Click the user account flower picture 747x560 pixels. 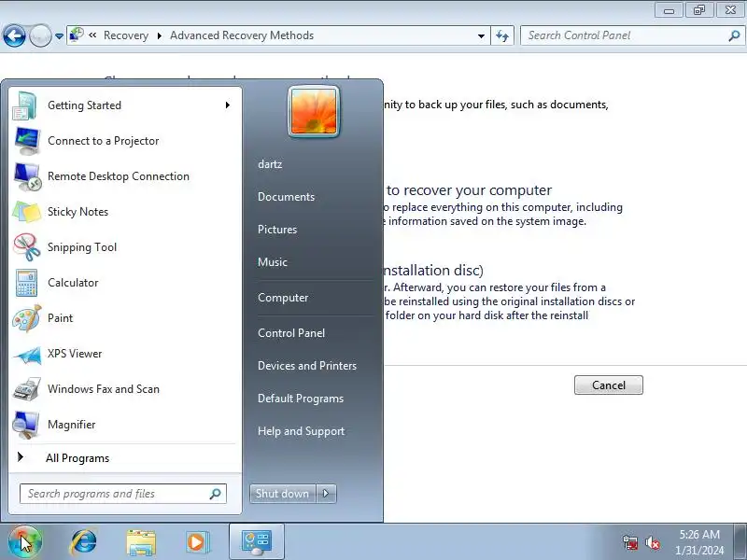click(x=314, y=111)
